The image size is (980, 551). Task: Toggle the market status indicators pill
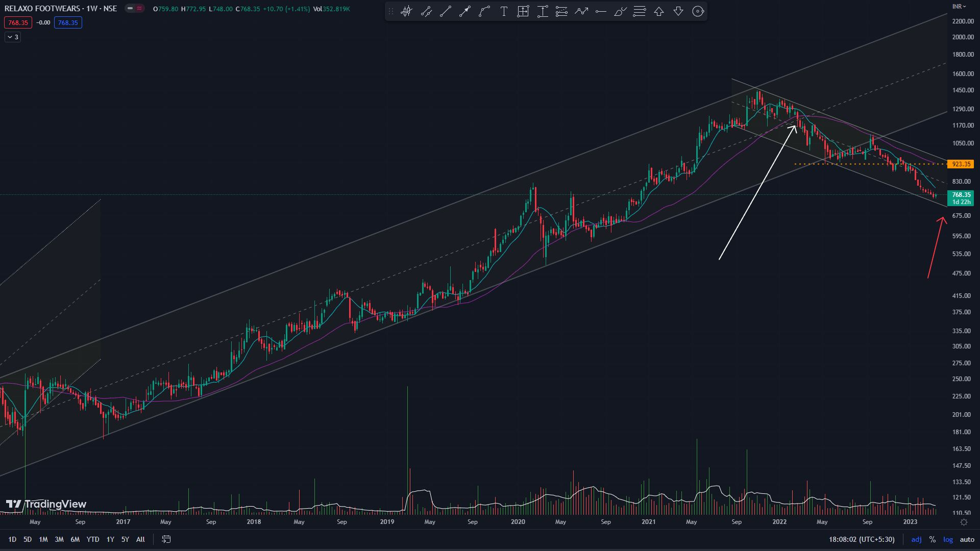tap(135, 9)
